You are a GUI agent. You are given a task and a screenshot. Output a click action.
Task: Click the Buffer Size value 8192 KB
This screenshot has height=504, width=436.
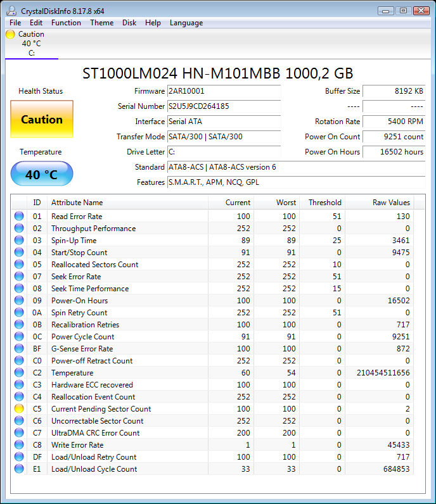394,91
